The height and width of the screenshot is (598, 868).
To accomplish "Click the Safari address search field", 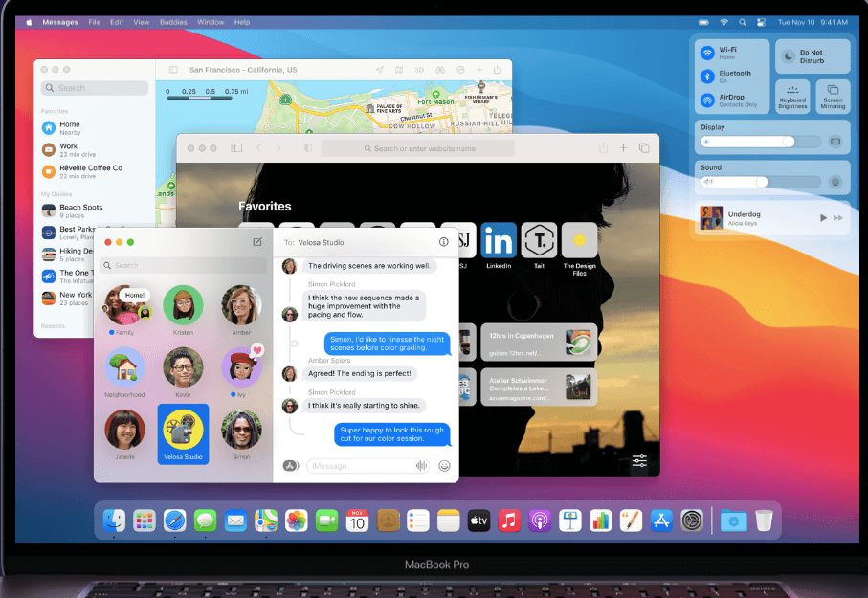I will click(418, 148).
